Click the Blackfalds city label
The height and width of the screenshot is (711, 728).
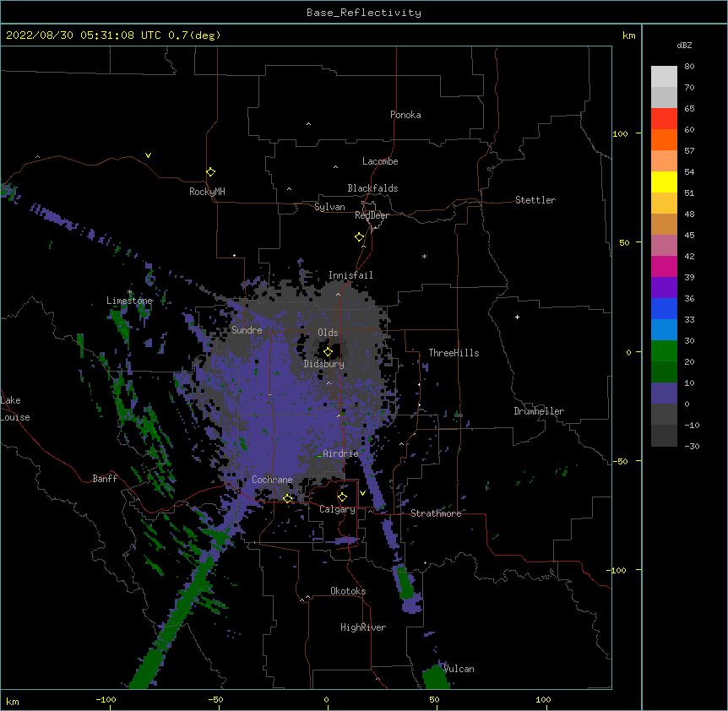[x=372, y=188]
